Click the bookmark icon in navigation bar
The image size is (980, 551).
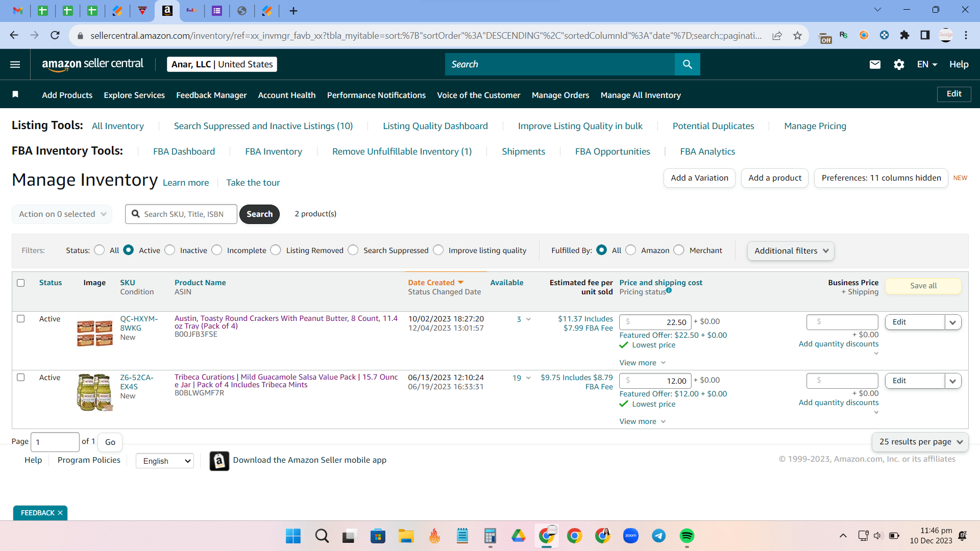tap(15, 94)
